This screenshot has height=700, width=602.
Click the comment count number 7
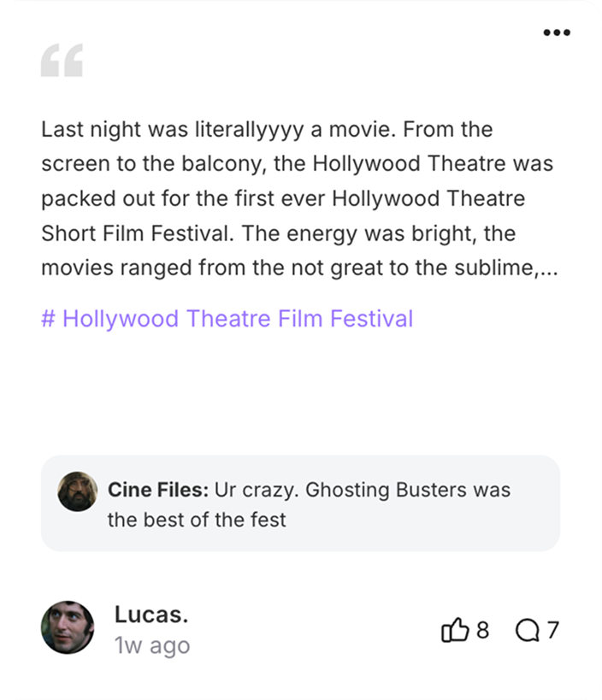pyautogui.click(x=552, y=631)
